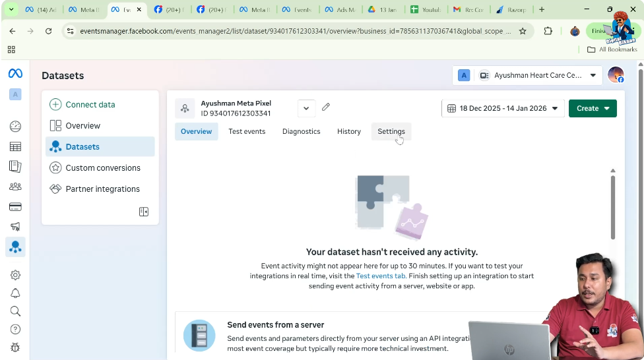Click the bug report icon

pos(15,347)
